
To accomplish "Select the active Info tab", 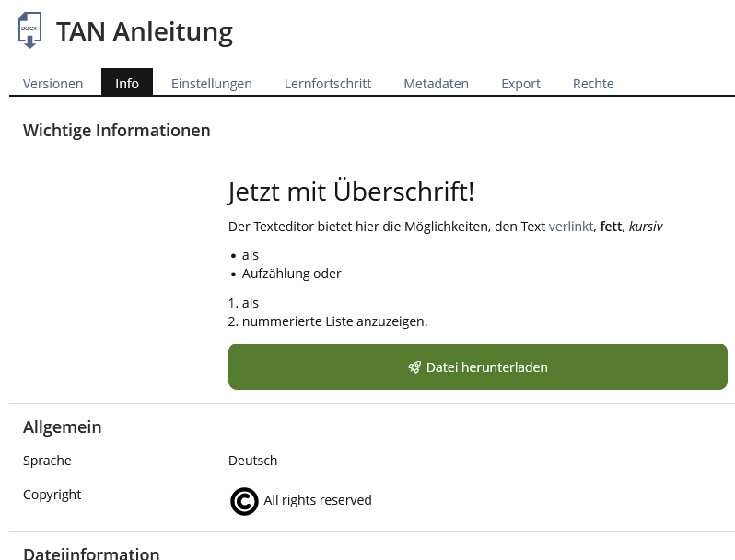I will [127, 84].
